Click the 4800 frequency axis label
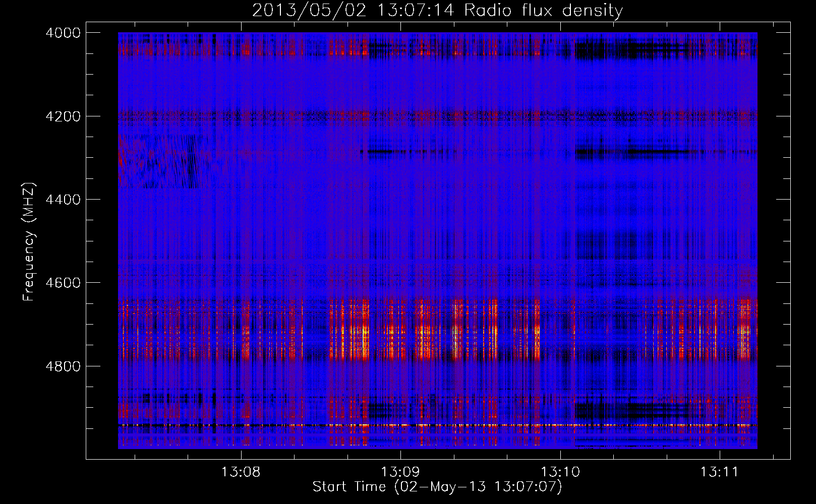This screenshot has height=504, width=816. click(63, 366)
